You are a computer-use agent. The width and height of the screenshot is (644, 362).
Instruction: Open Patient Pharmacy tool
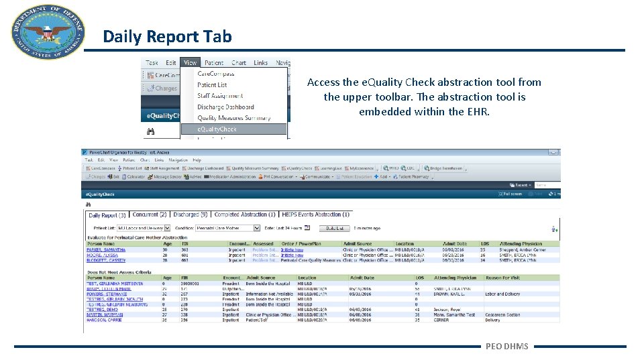pyautogui.click(x=411, y=177)
